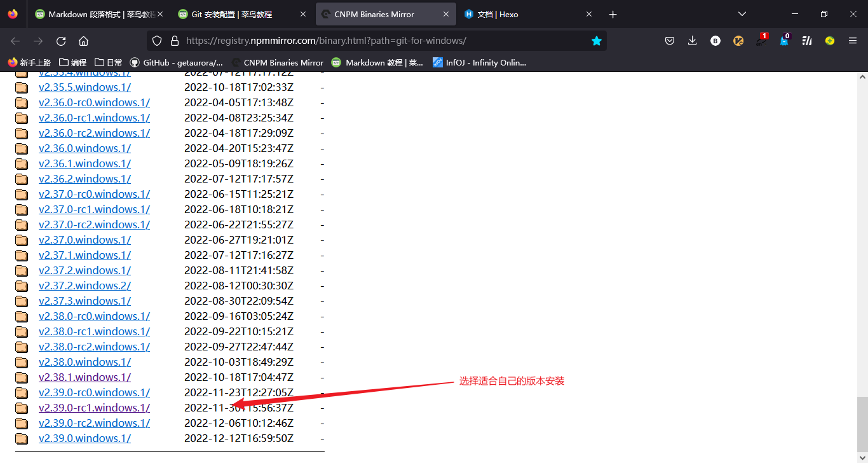This screenshot has width=868, height=463.
Task: Open v2.38.1.windows.1/ folder link
Action: [85, 377]
